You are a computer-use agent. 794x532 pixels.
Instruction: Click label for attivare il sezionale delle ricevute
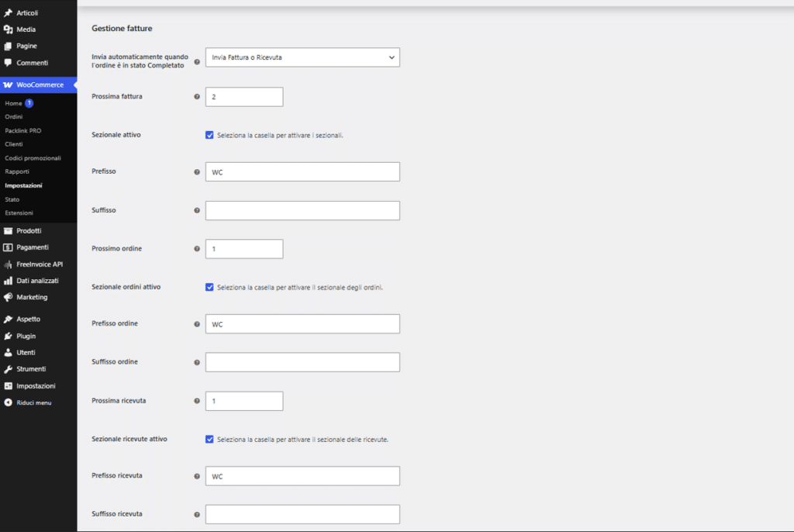coord(303,439)
